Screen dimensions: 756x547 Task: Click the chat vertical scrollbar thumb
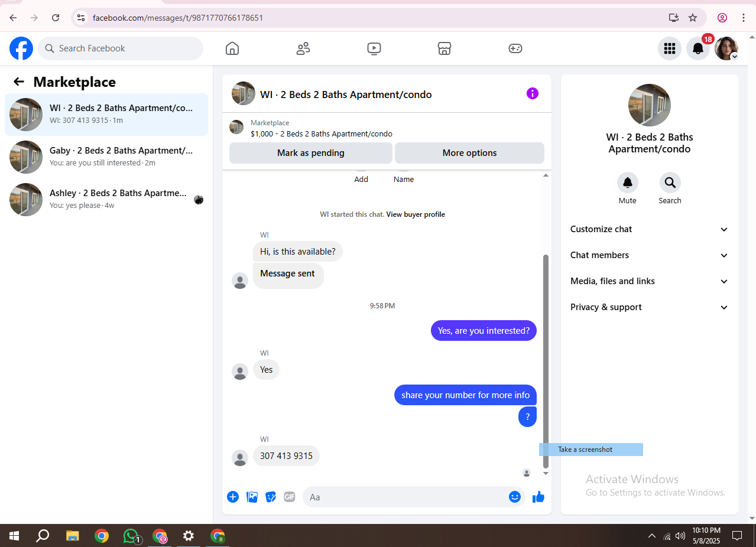(x=546, y=360)
